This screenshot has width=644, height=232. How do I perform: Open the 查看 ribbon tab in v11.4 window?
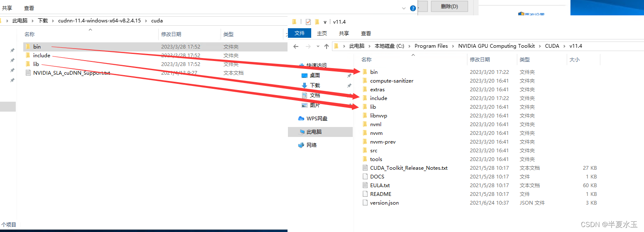(366, 33)
